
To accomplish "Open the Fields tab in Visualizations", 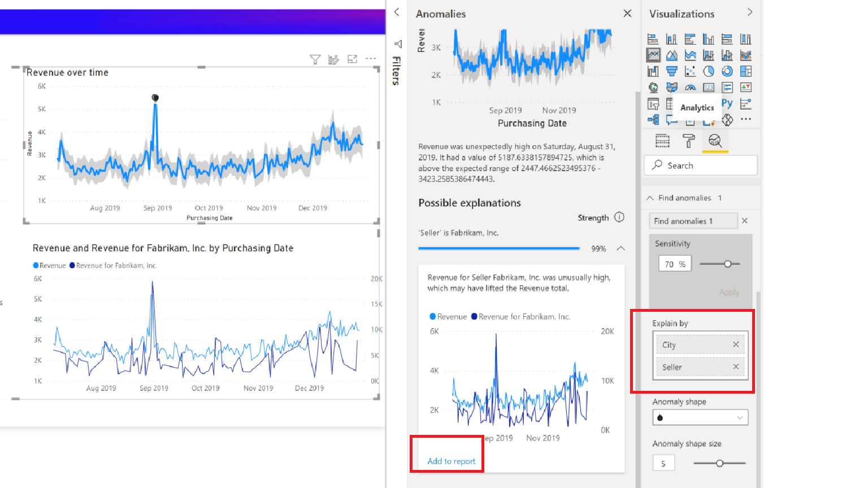I will 662,141.
